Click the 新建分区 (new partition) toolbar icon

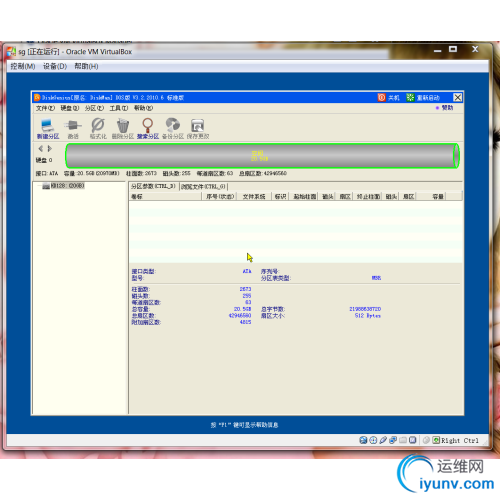click(47, 129)
